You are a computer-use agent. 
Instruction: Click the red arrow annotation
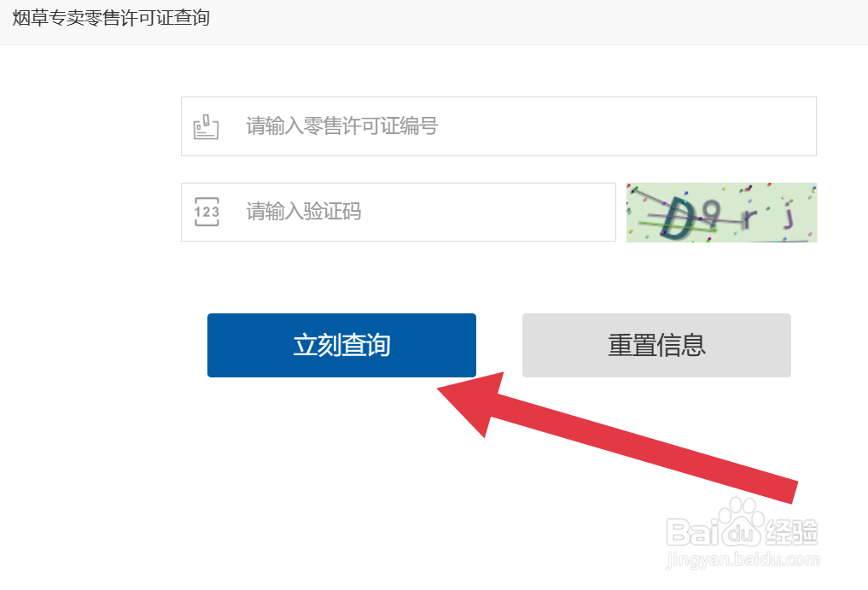(617, 435)
